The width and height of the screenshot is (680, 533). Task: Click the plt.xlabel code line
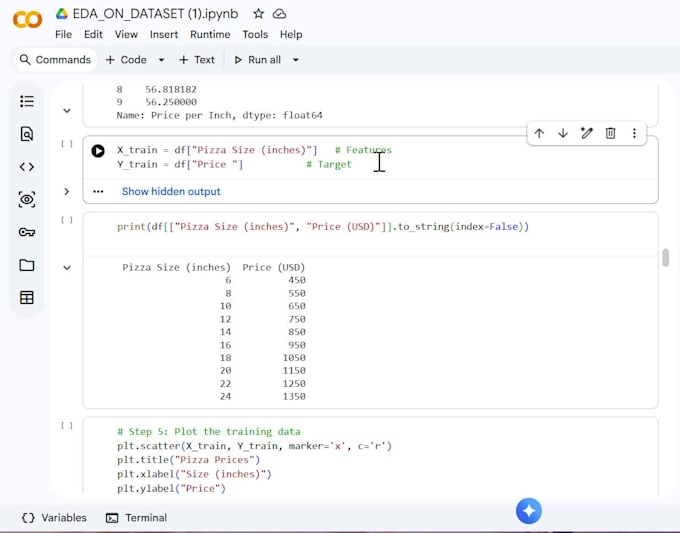point(194,474)
